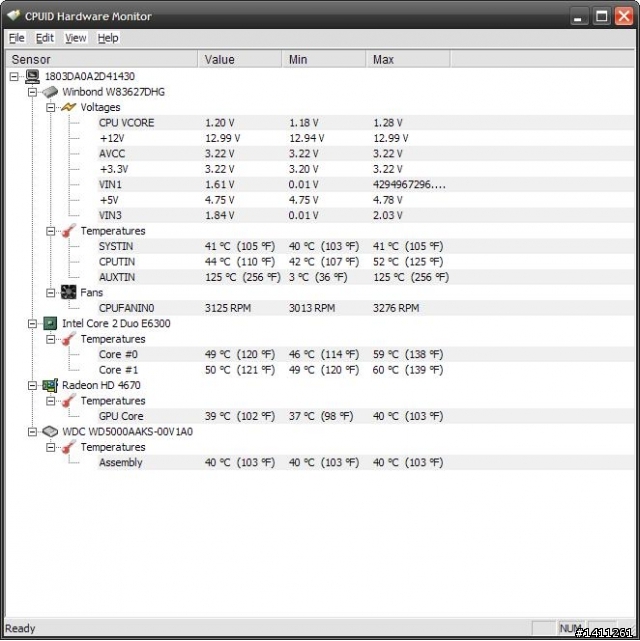
Task: Close the Hardware Monitor window
Action: pos(624,17)
